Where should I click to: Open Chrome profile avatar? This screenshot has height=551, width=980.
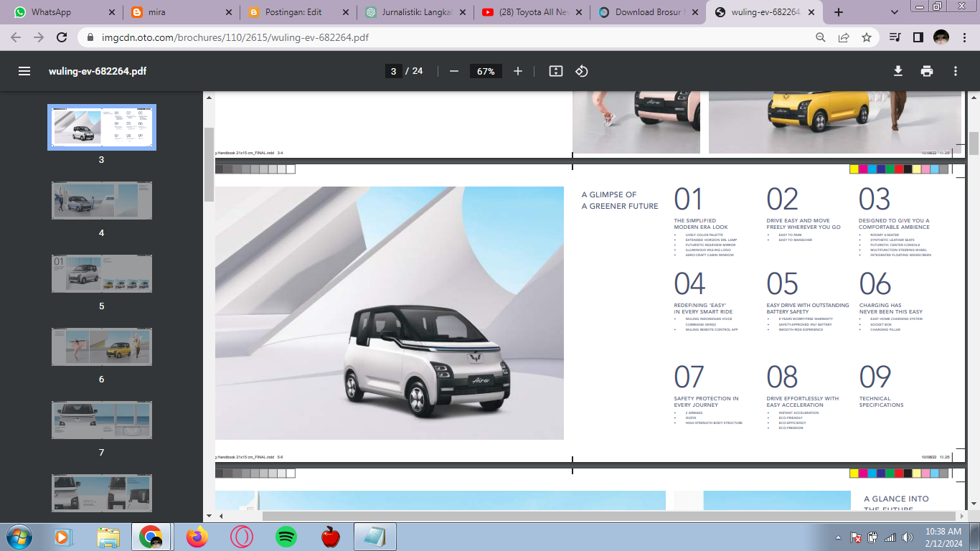(x=941, y=37)
